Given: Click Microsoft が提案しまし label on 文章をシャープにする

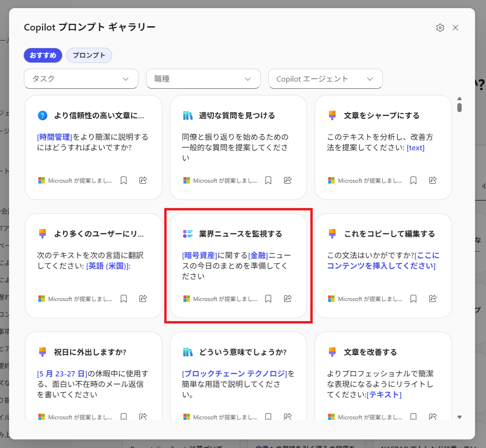Looking at the screenshot, I should click(370, 181).
